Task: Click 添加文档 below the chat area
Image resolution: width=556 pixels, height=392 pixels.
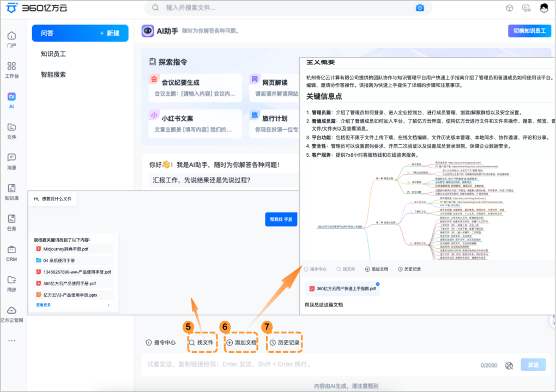Action: pos(241,342)
